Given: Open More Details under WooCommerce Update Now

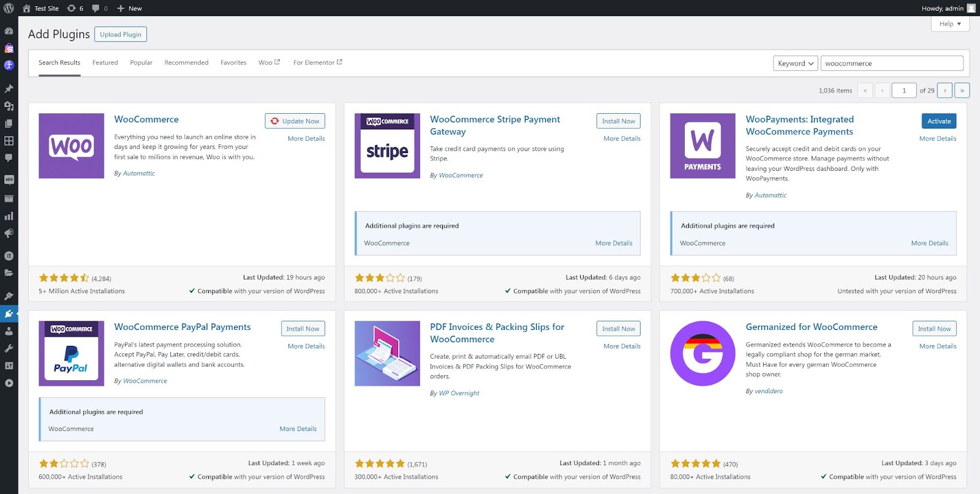Looking at the screenshot, I should (306, 138).
